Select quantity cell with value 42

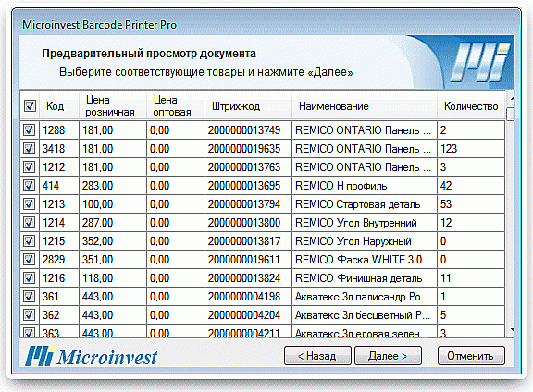coord(471,185)
